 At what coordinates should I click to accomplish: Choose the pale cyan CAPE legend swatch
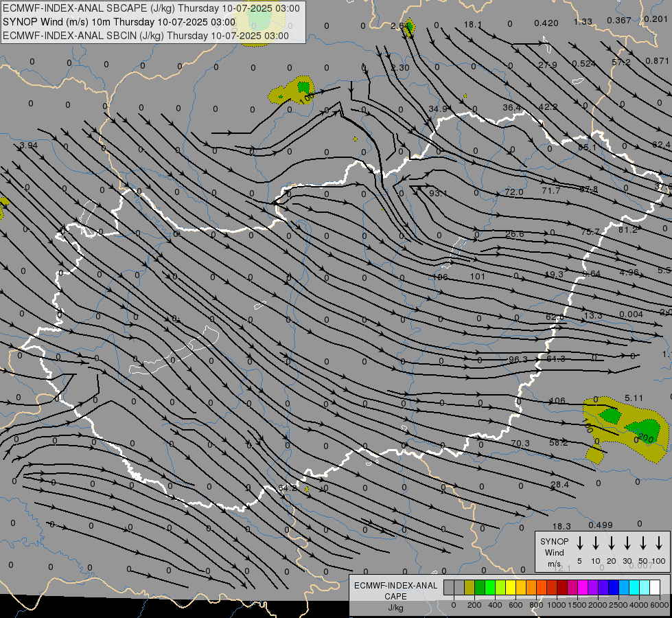(645, 587)
